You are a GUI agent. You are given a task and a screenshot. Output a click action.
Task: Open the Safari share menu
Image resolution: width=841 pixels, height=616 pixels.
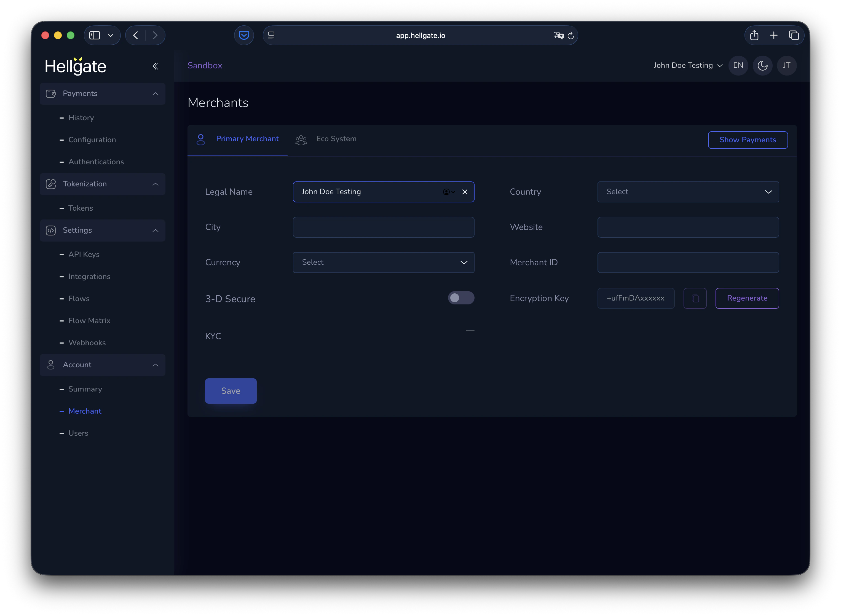[754, 35]
